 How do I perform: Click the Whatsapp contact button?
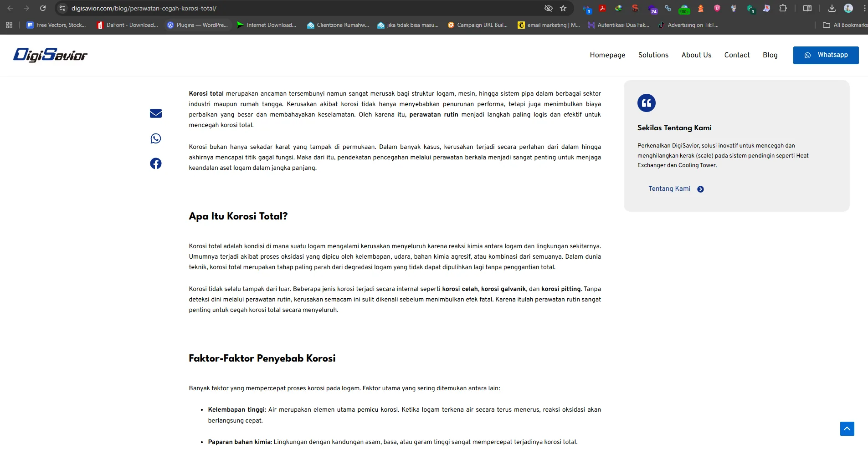[x=826, y=55]
